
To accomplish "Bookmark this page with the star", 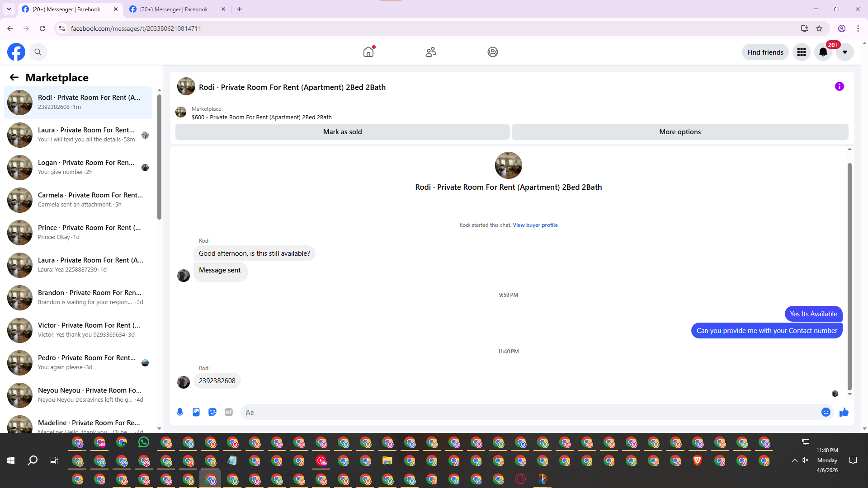I will 819,28.
